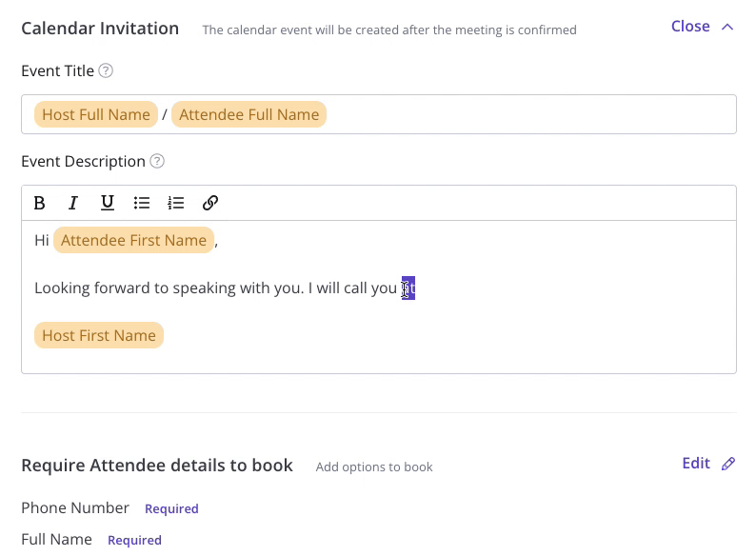Insert a bulleted list
The width and height of the screenshot is (756, 556).
(x=142, y=203)
